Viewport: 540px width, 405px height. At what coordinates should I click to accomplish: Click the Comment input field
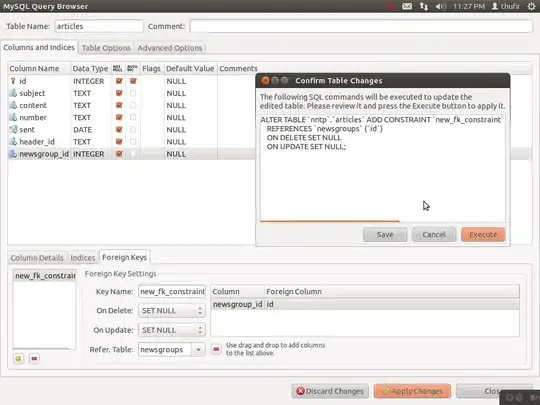[361, 26]
